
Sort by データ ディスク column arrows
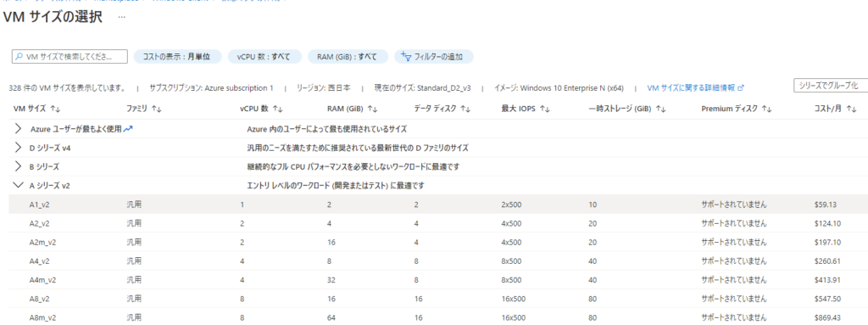465,109
